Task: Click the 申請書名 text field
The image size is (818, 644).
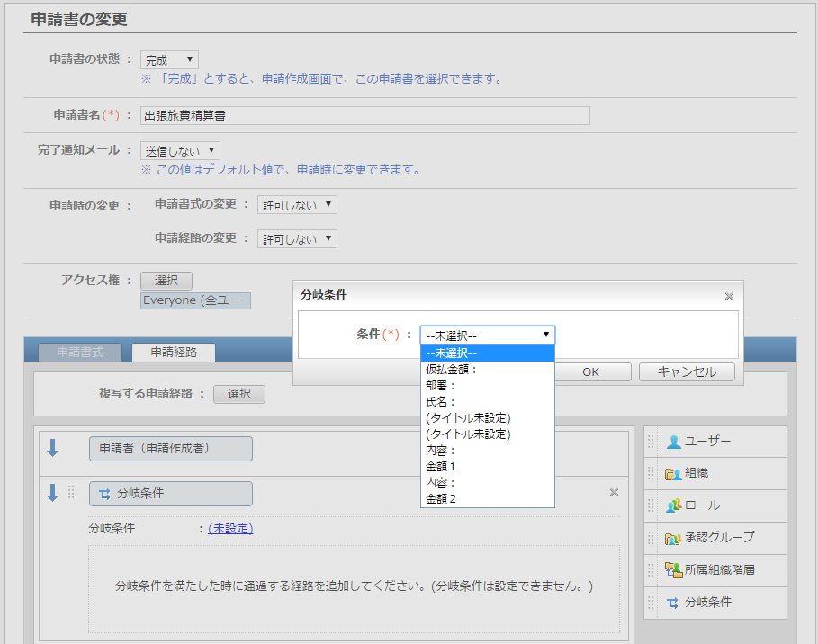Action: (364, 115)
